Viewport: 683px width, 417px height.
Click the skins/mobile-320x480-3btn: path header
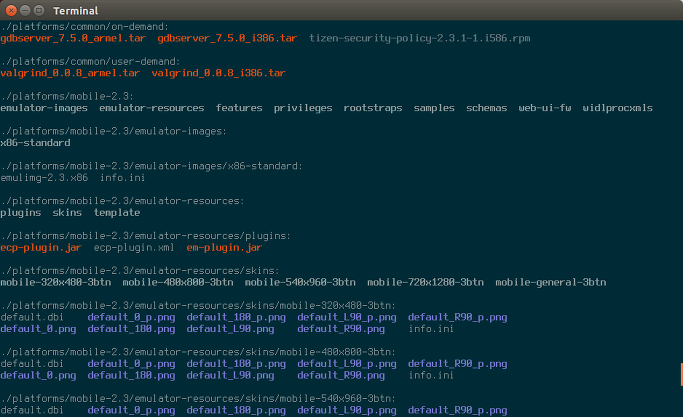198,305
